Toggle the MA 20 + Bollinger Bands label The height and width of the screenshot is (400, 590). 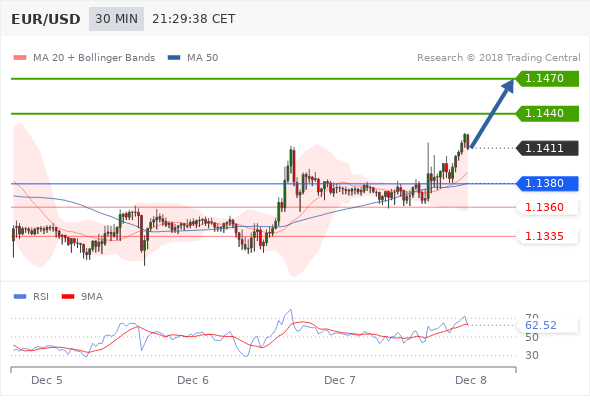point(94,58)
